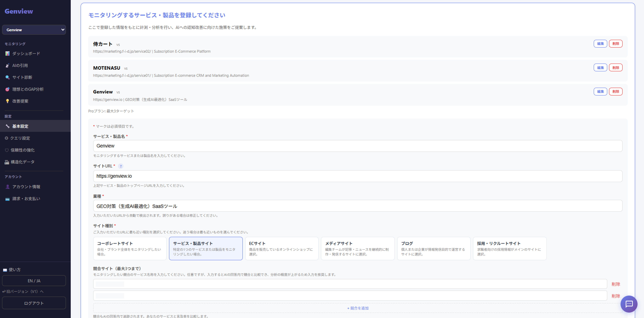Screen dimensions: 644x318
Task: Click the ログアウト button
Action: pyautogui.click(x=34, y=303)
